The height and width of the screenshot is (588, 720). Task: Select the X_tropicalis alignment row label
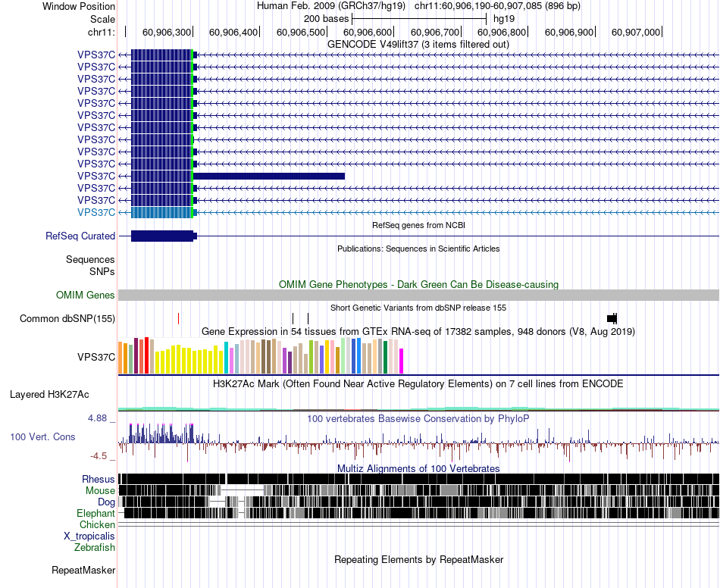click(x=89, y=536)
